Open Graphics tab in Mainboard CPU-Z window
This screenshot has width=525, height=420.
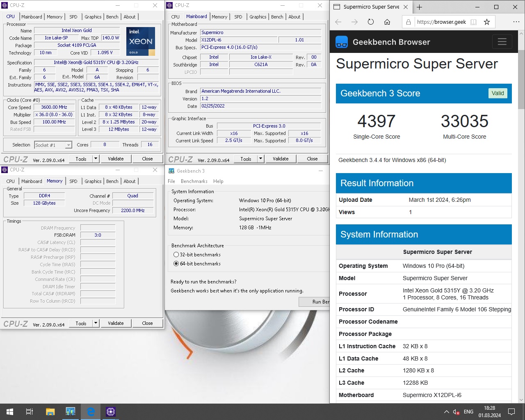[x=258, y=17]
